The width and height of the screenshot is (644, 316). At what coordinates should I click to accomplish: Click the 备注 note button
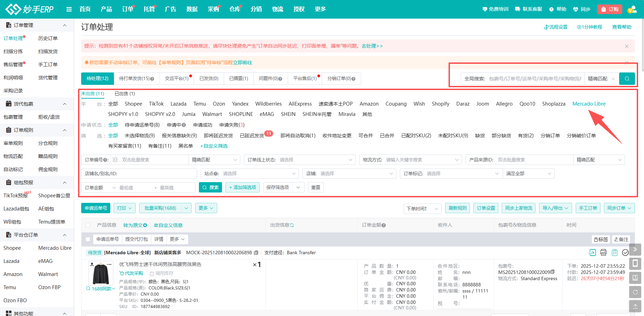(x=621, y=239)
